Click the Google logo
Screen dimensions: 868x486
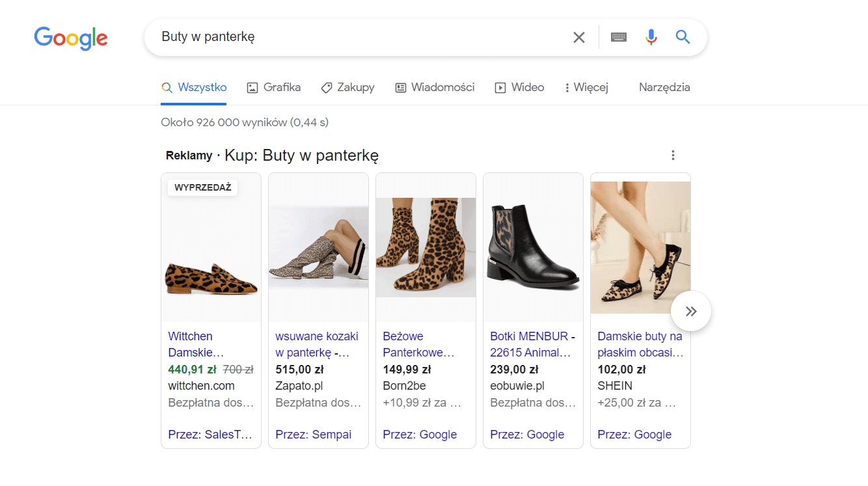pyautogui.click(x=71, y=38)
